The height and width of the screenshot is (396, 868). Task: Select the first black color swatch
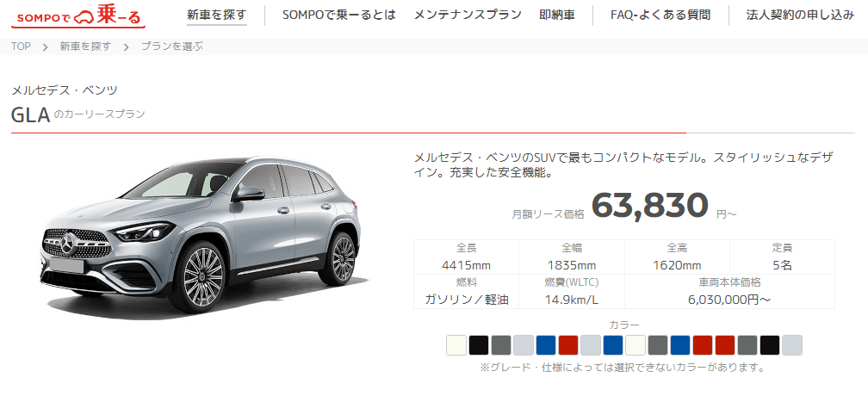[x=479, y=345]
